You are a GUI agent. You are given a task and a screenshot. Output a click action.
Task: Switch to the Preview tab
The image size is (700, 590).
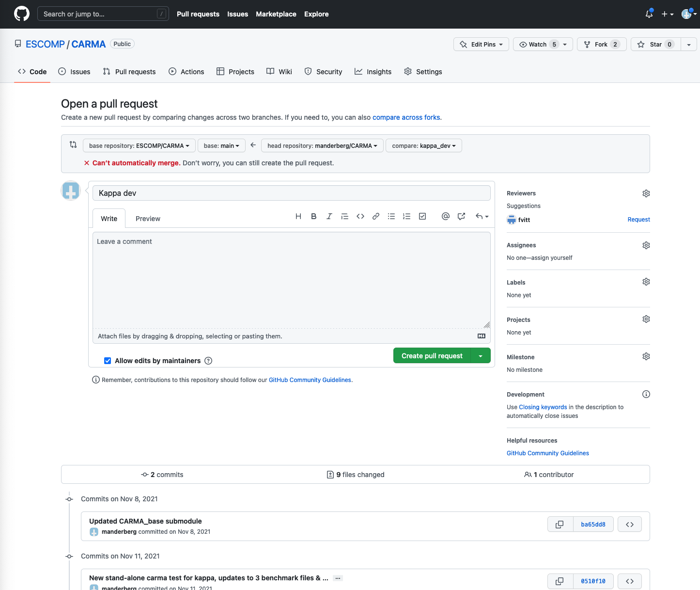pyautogui.click(x=148, y=219)
